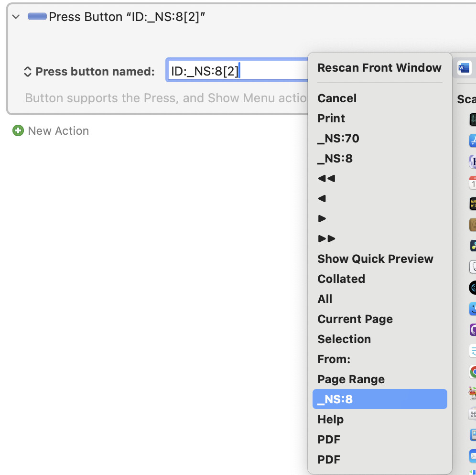Viewport: 476px width, 475px height.
Task: Select the double-left arrow (◀◀) entry
Action: 326,179
